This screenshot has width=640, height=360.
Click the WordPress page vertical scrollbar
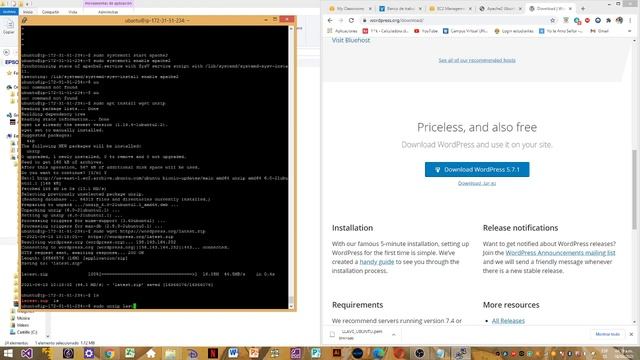click(x=634, y=190)
